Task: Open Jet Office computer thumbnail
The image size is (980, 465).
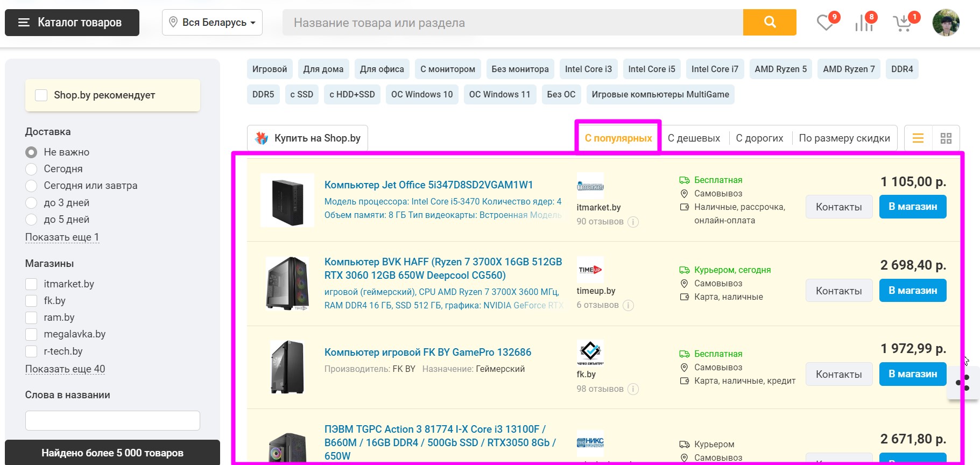Action: click(287, 200)
